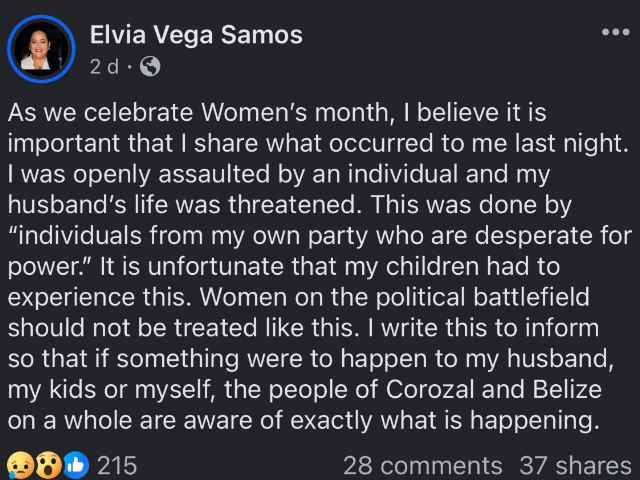Image resolution: width=640 pixels, height=480 pixels.
Task: Click the blue thumbs-up like reaction icon
Action: point(76,465)
